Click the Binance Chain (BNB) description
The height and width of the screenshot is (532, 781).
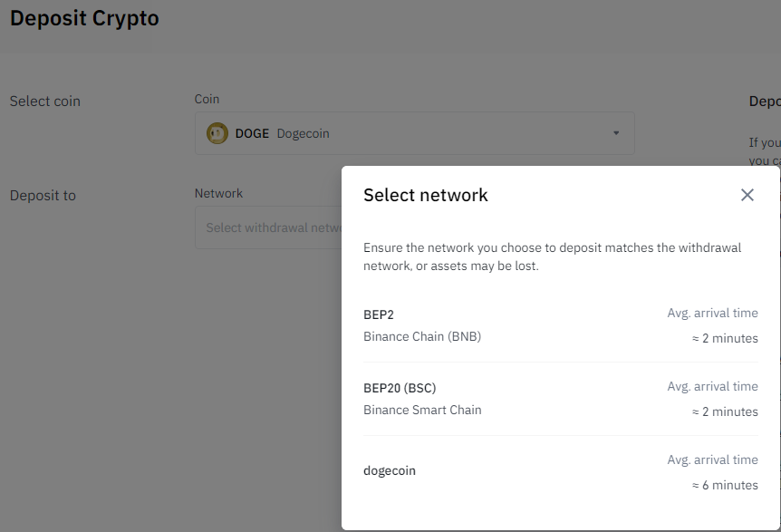[x=422, y=336]
